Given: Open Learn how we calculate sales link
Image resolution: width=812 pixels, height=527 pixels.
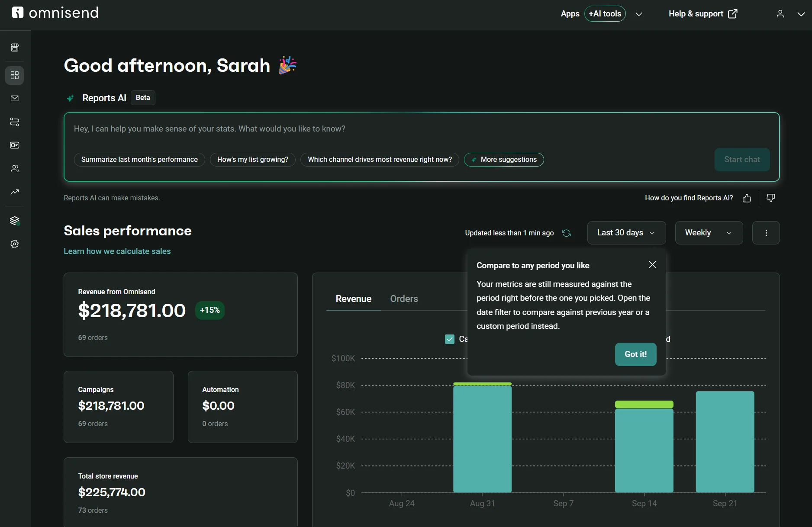Looking at the screenshot, I should pos(117,251).
